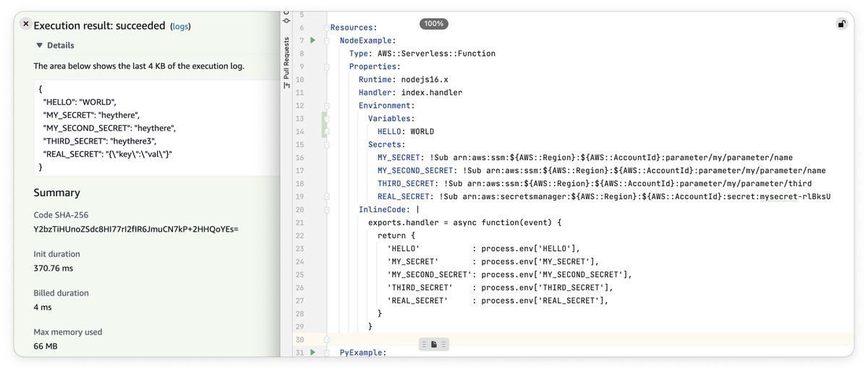Click "HELLO": "WORLD" in execution log

coord(80,101)
